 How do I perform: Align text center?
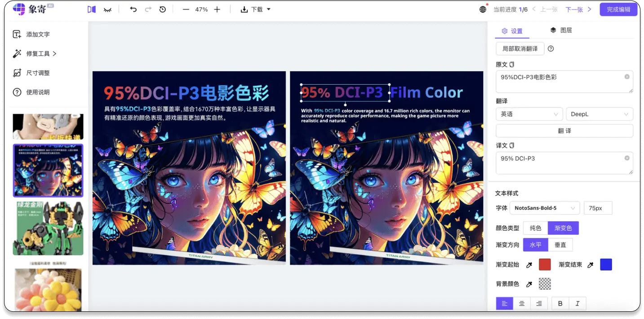[522, 304]
